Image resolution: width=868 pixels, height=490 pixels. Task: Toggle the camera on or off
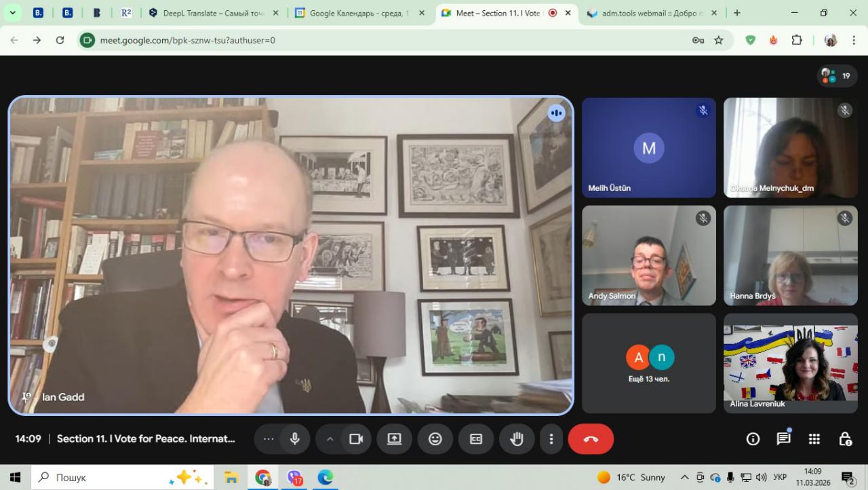(x=356, y=439)
